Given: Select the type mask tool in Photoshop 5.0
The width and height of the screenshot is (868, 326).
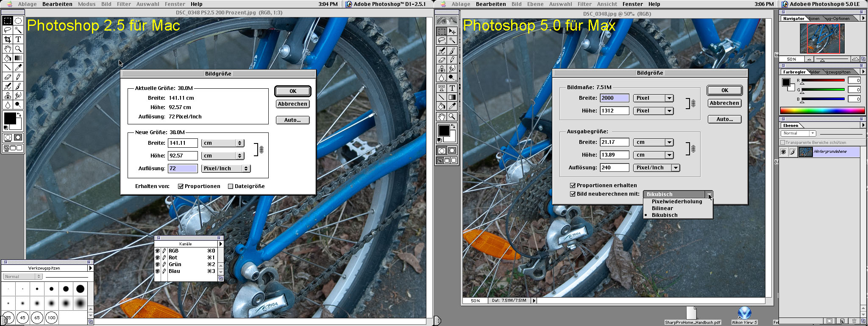Looking at the screenshot, I should [442, 88].
